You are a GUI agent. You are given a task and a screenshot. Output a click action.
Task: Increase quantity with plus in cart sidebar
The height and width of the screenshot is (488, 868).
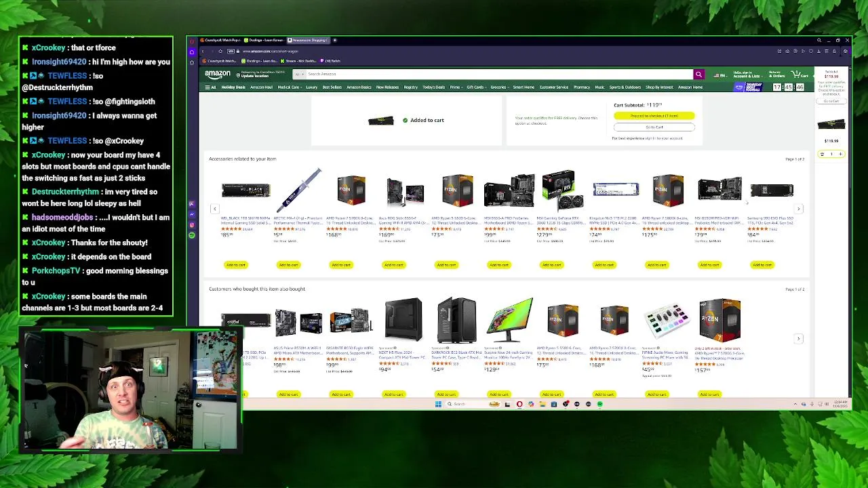point(840,155)
